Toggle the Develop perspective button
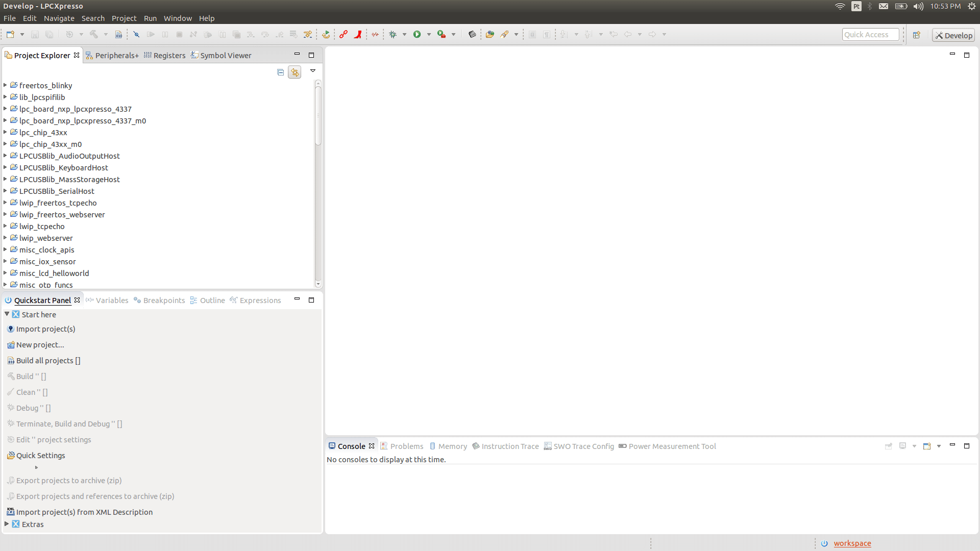This screenshot has width=980, height=551. point(953,35)
